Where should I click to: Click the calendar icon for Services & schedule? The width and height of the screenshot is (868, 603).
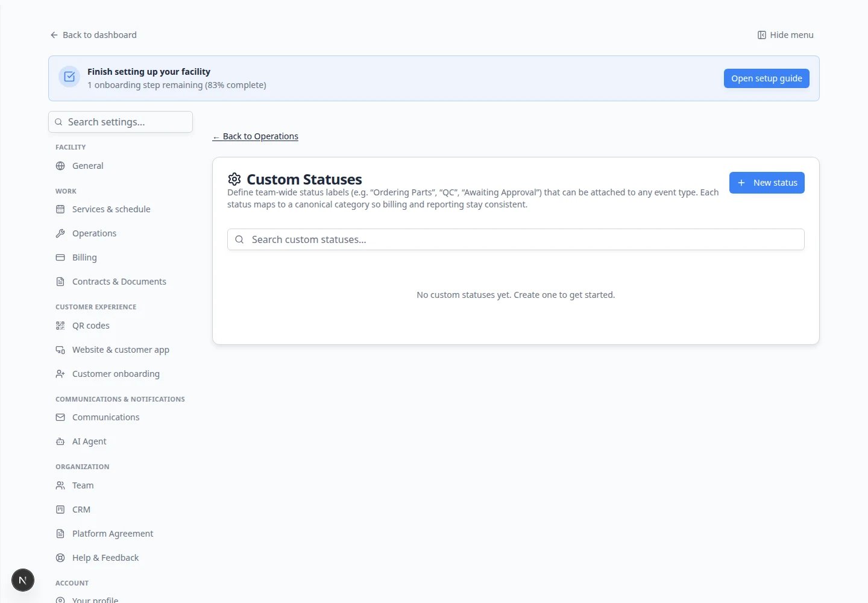click(x=60, y=209)
